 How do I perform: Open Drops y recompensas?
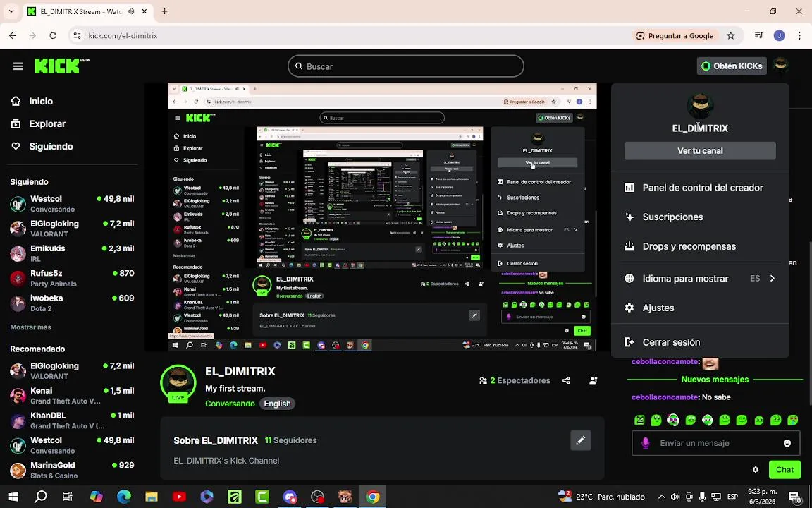(x=700, y=246)
